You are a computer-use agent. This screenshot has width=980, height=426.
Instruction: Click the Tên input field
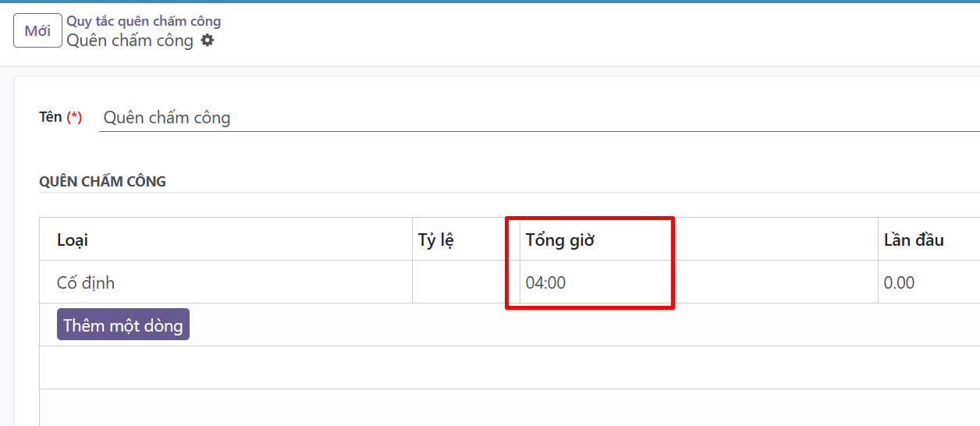pos(538,118)
